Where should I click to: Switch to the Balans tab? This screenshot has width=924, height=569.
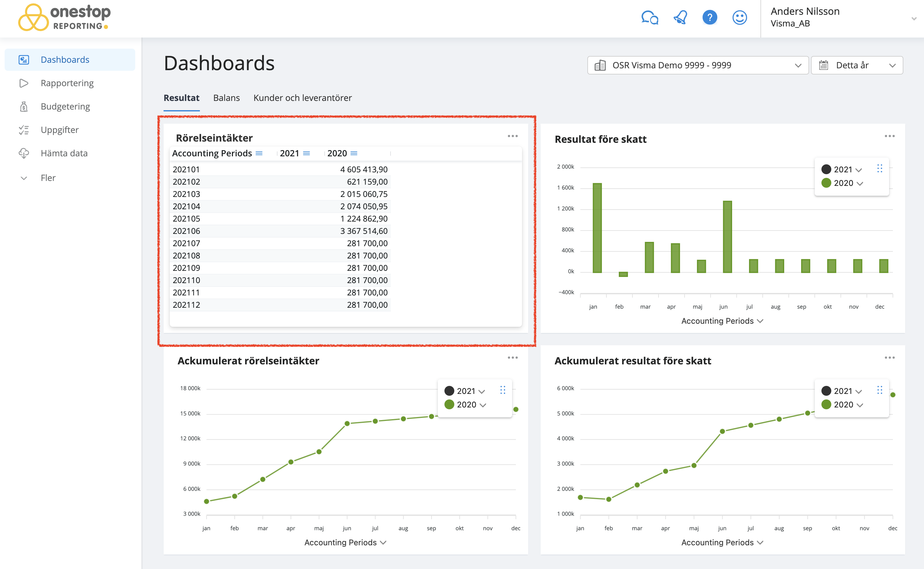(226, 98)
